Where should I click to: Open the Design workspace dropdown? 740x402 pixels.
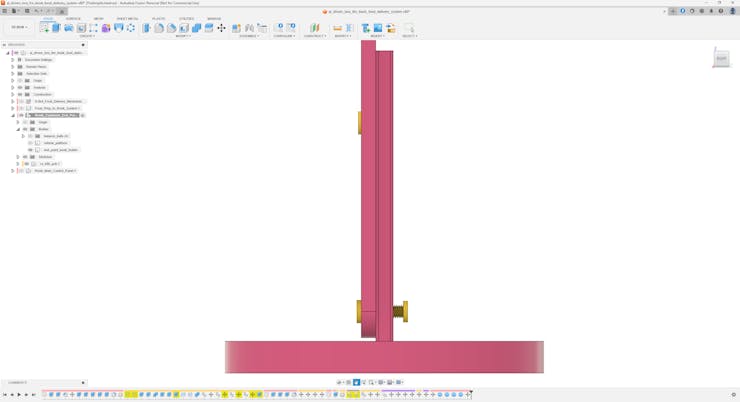(x=19, y=28)
